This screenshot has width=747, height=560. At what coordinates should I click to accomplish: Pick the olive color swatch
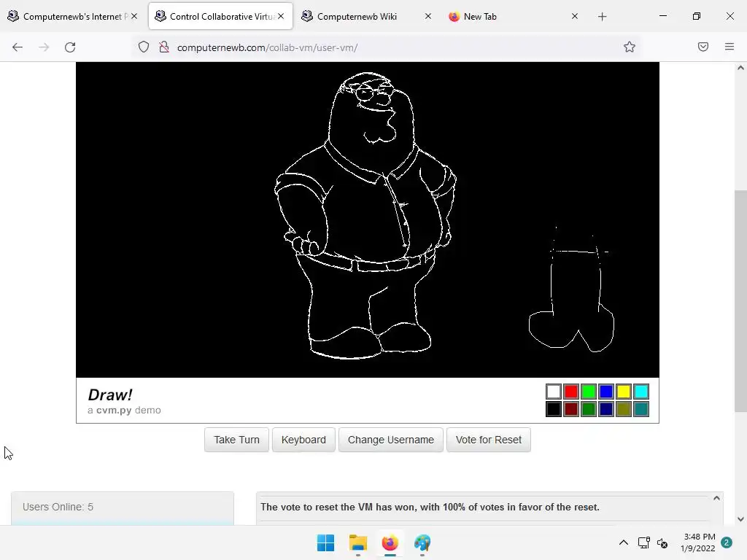624,409
